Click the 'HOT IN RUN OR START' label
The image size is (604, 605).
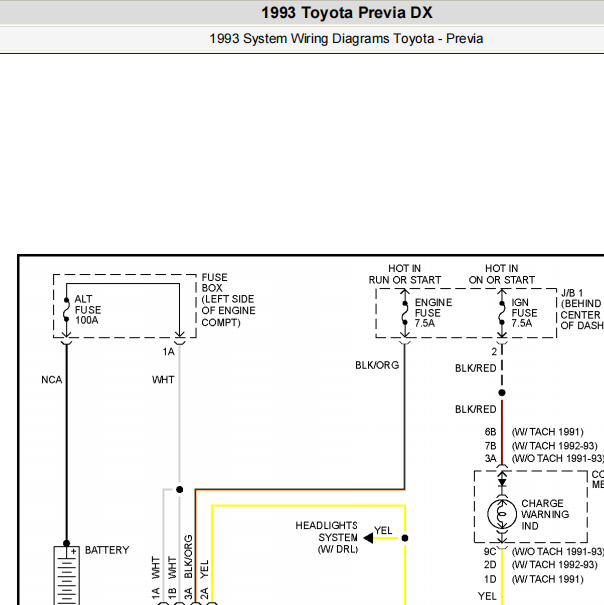tap(404, 274)
